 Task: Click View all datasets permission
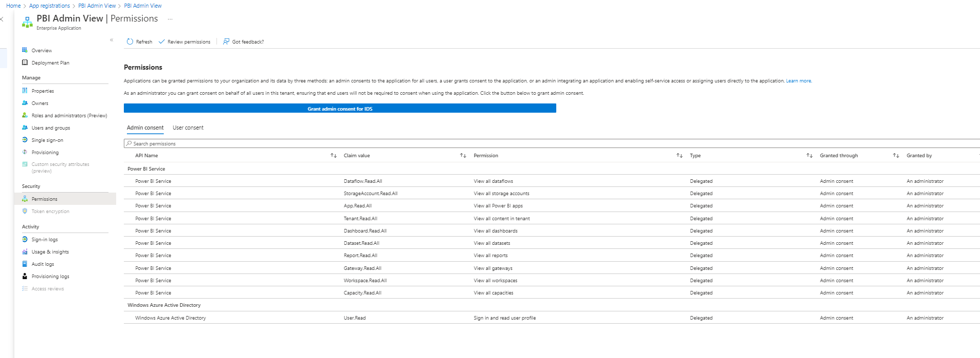point(492,243)
